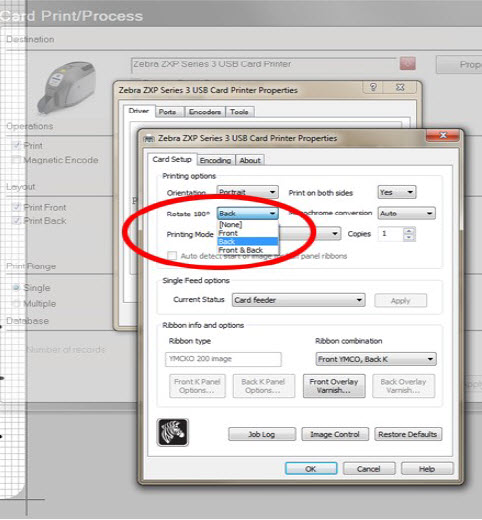The width and height of the screenshot is (482, 520).
Task: Click the Image Control button
Action: [335, 434]
